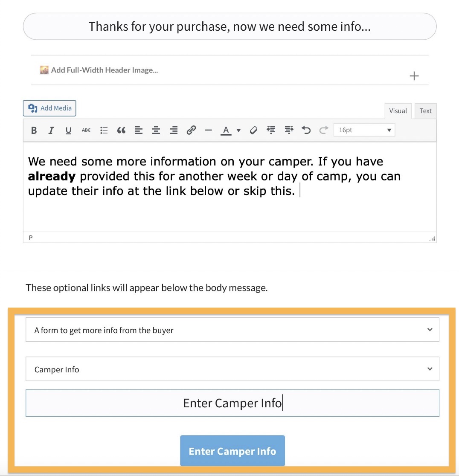Viewport: 459px width, 476px height.
Task: Underline the selected text
Action: click(x=68, y=131)
